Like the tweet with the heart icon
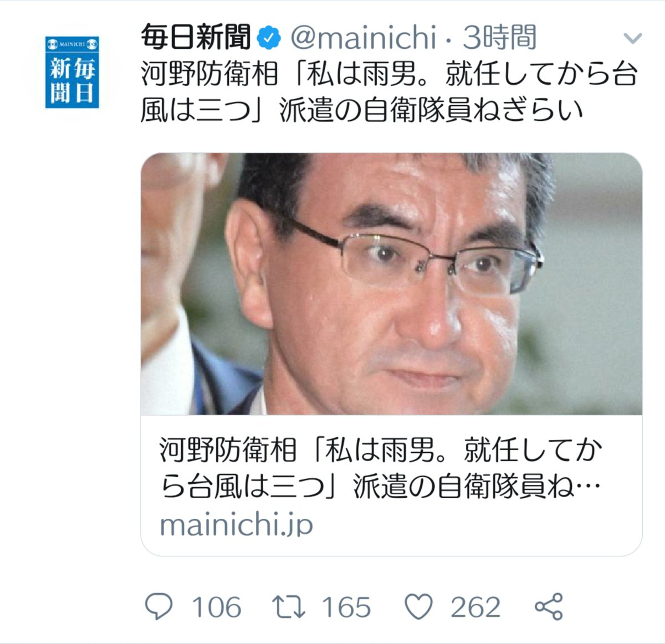The width and height of the screenshot is (665, 644). click(419, 607)
